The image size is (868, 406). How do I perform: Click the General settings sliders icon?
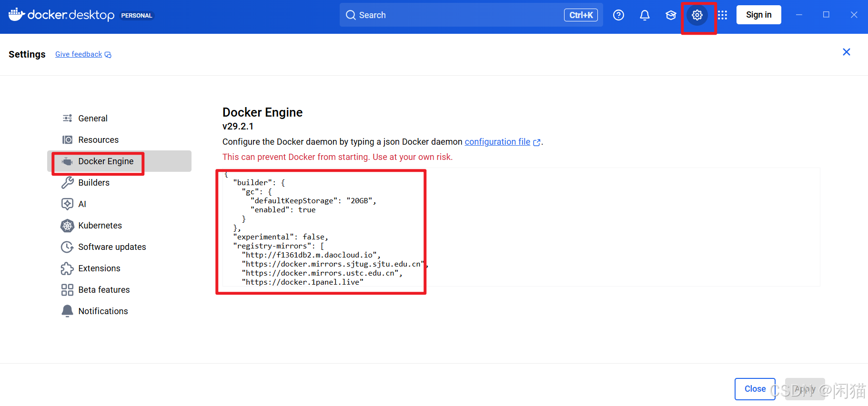tap(67, 118)
